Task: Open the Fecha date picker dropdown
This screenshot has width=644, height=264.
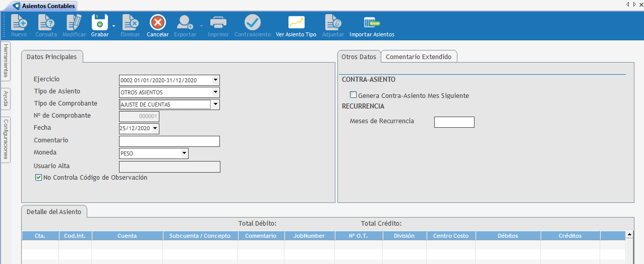Action: pos(155,129)
